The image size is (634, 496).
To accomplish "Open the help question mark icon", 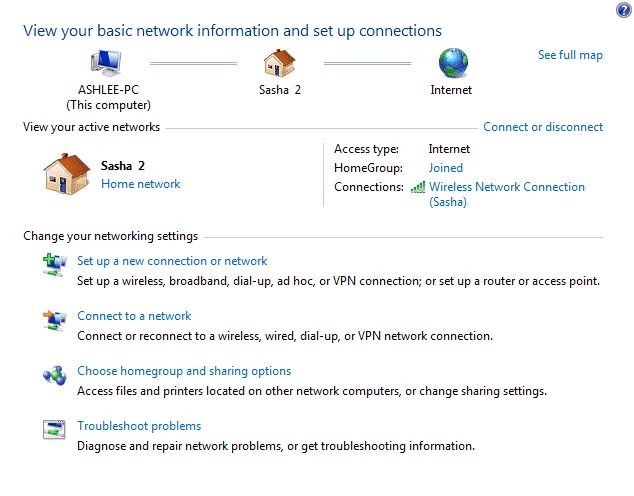I will click(624, 10).
